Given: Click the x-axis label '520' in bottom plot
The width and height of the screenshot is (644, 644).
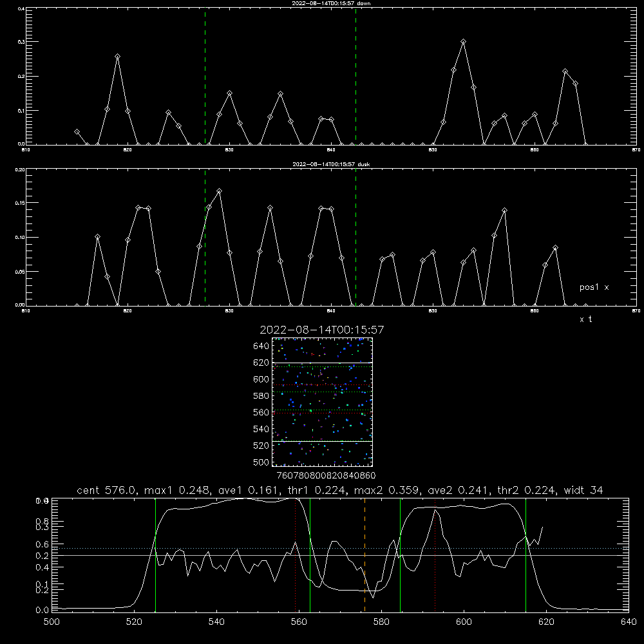Looking at the screenshot, I should 134,622.
